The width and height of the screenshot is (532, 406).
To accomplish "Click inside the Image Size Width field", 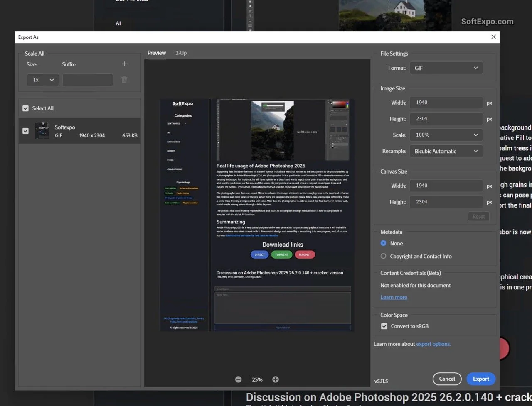I will (x=446, y=103).
